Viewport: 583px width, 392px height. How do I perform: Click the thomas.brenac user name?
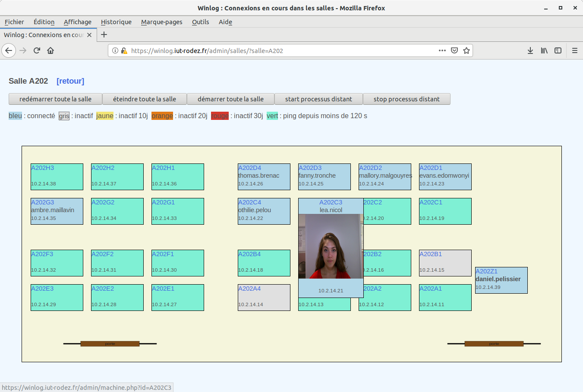click(x=258, y=176)
